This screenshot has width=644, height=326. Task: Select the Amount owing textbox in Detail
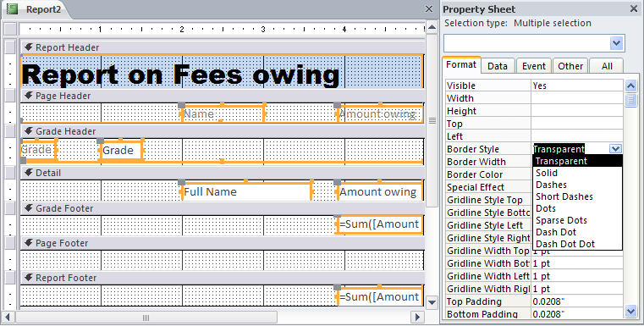380,191
